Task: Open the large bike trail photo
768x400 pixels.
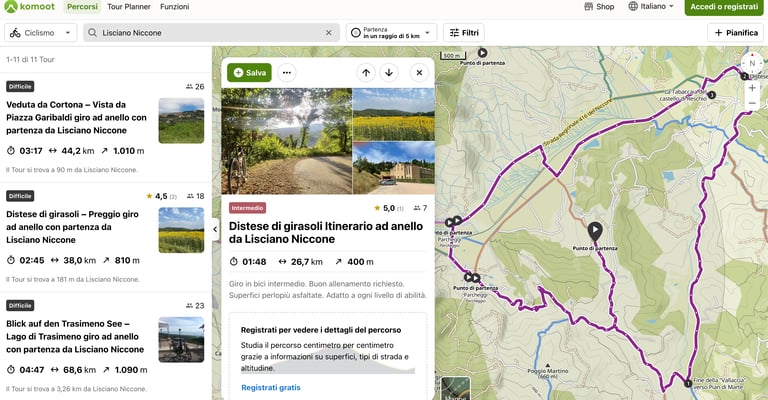Action: pyautogui.click(x=287, y=141)
